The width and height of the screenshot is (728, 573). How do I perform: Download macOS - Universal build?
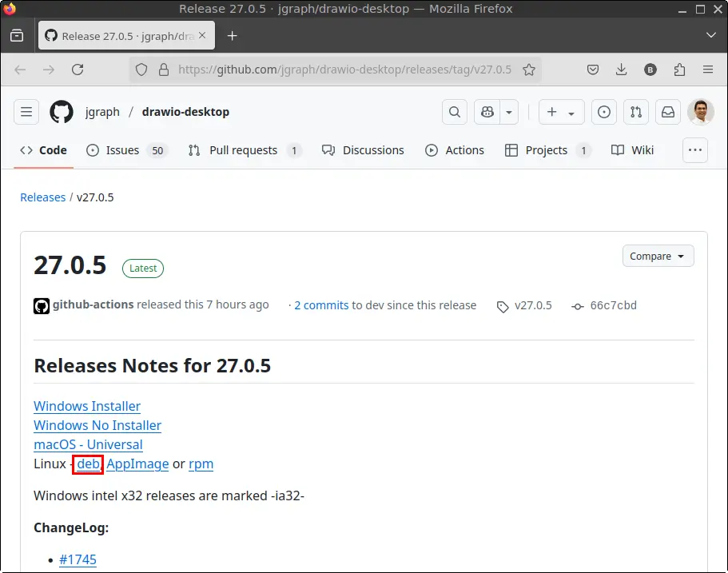point(88,444)
